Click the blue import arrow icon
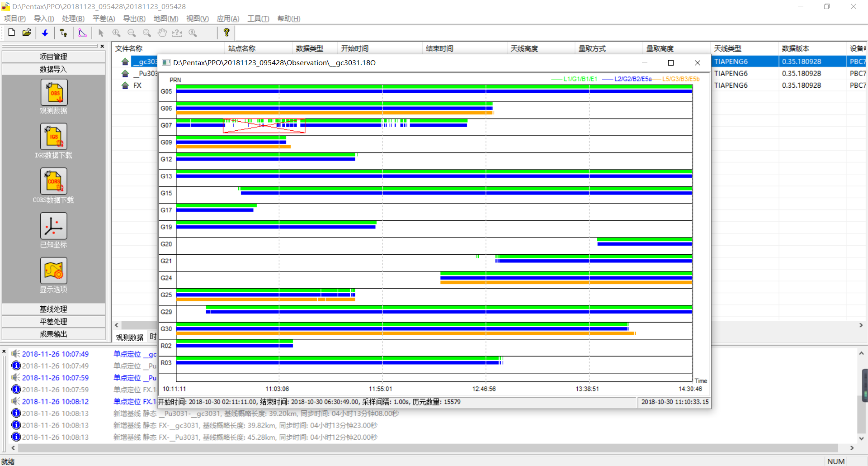868x466 pixels. 45,33
